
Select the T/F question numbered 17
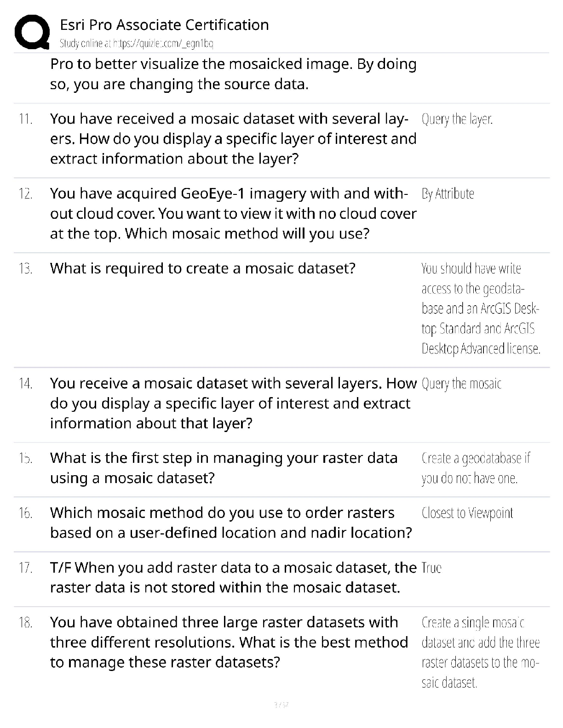click(x=233, y=578)
